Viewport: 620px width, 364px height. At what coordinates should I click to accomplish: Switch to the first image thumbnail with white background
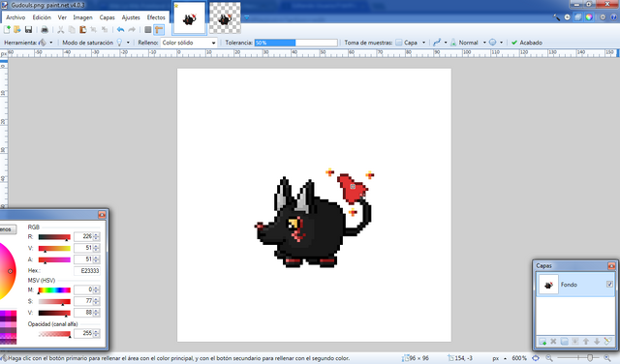pos(190,18)
